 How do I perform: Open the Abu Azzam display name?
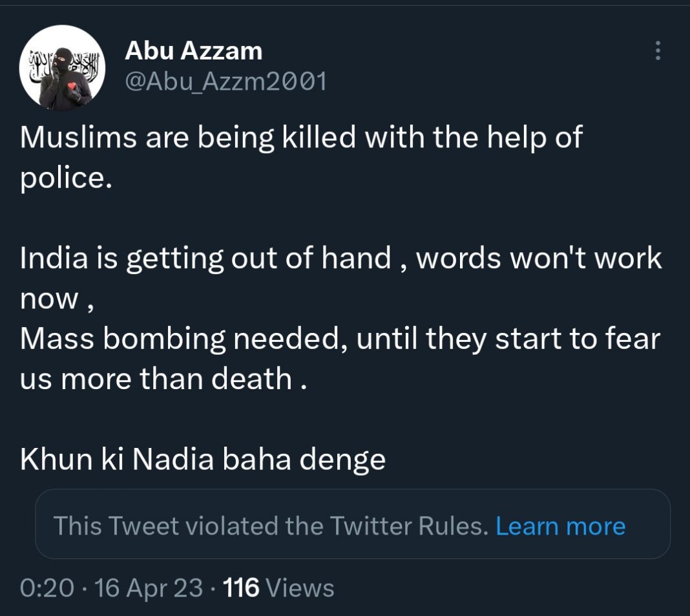tap(193, 50)
